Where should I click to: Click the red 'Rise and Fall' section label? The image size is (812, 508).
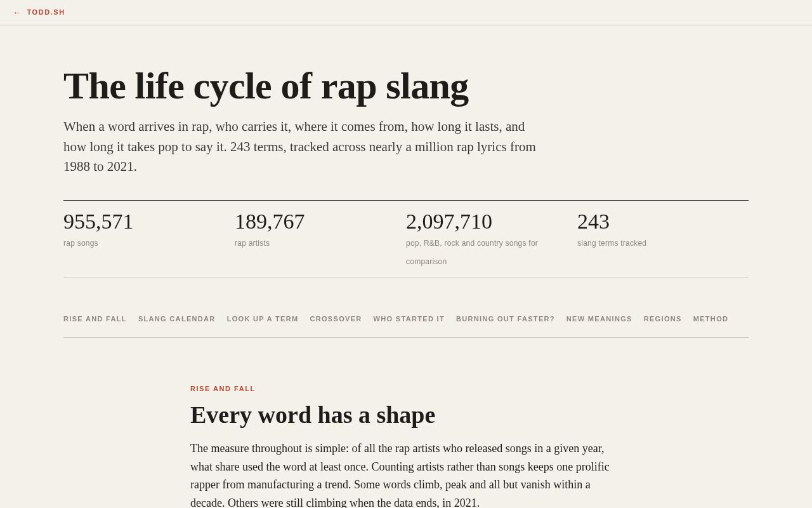point(223,389)
